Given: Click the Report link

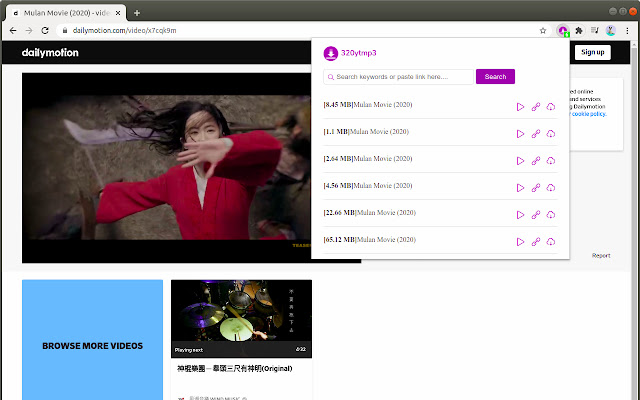Looking at the screenshot, I should (x=600, y=255).
